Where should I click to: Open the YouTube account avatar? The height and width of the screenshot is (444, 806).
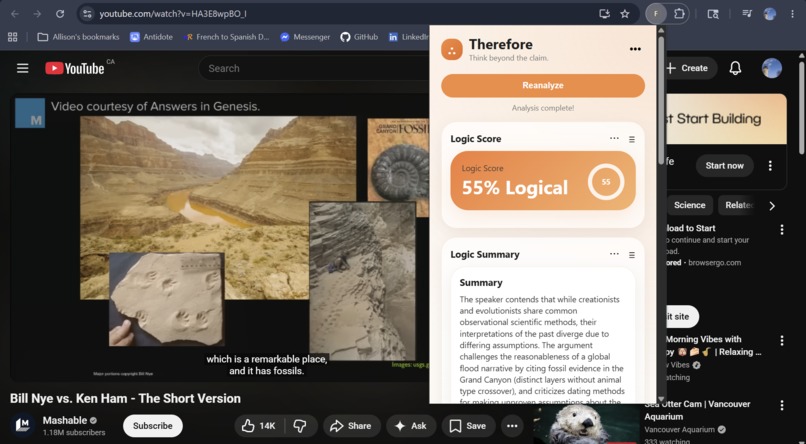point(772,68)
